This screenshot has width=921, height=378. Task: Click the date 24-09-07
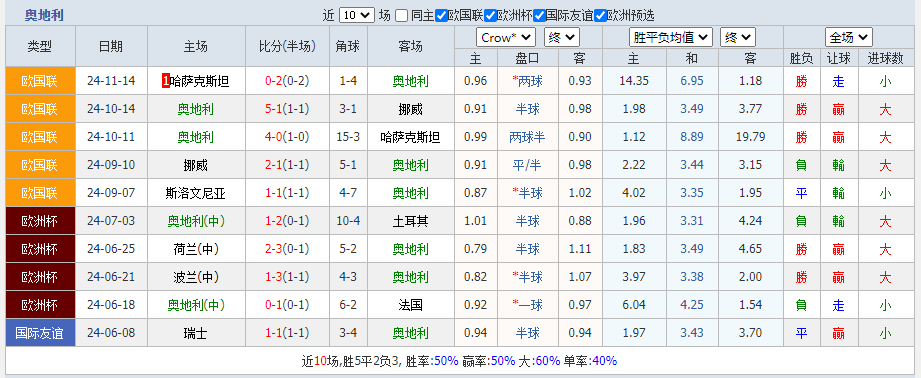(110, 193)
